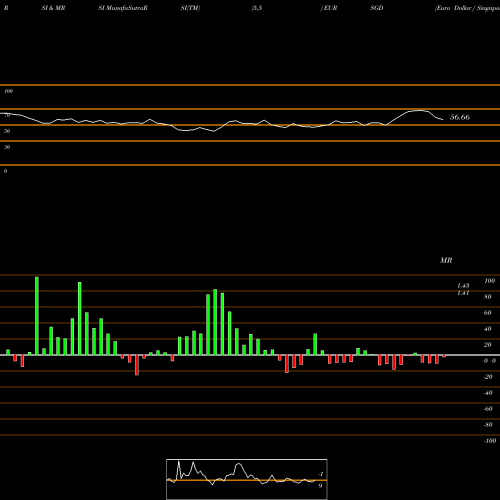
Task: Click the 'EUR' header text
Action: coord(330,8)
